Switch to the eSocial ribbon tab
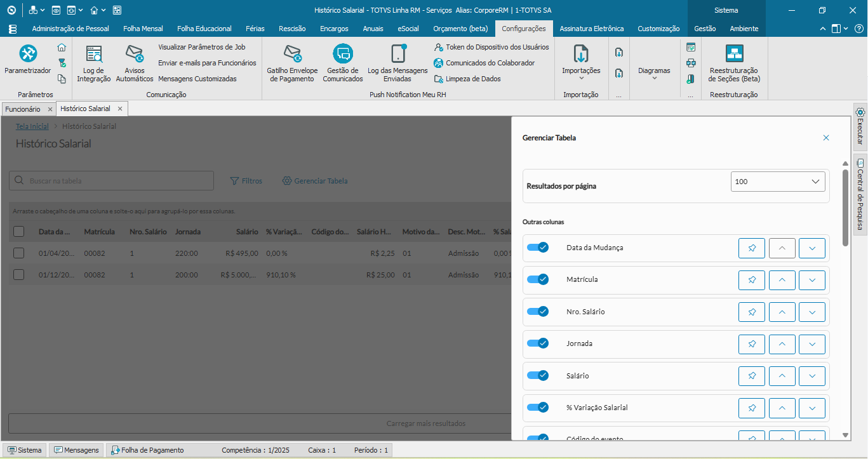868x459 pixels. (408, 29)
